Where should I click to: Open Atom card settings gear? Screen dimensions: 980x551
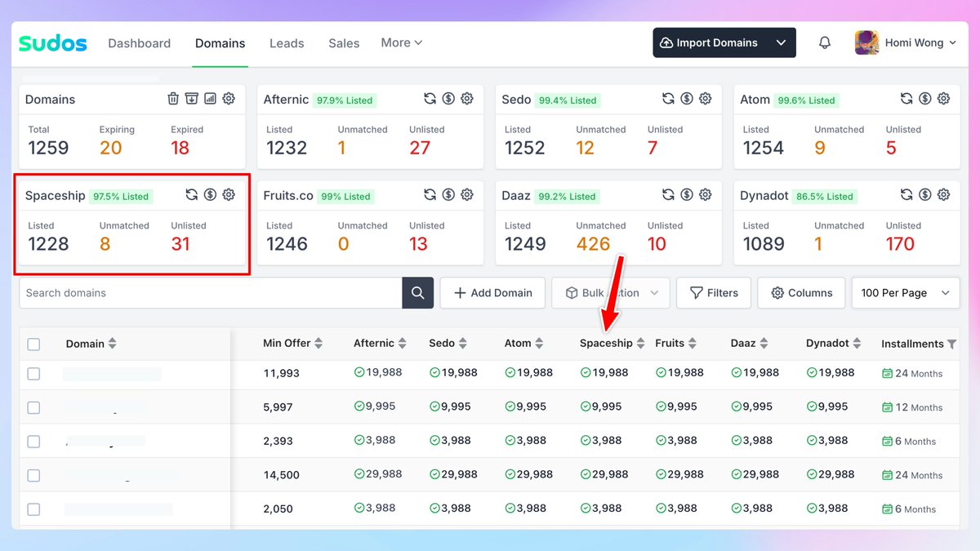[944, 99]
